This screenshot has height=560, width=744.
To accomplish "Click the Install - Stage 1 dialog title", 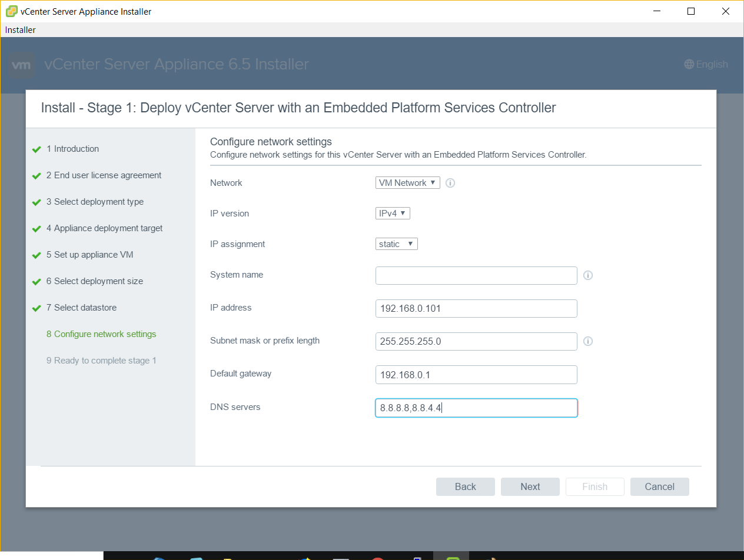I will pyautogui.click(x=298, y=108).
